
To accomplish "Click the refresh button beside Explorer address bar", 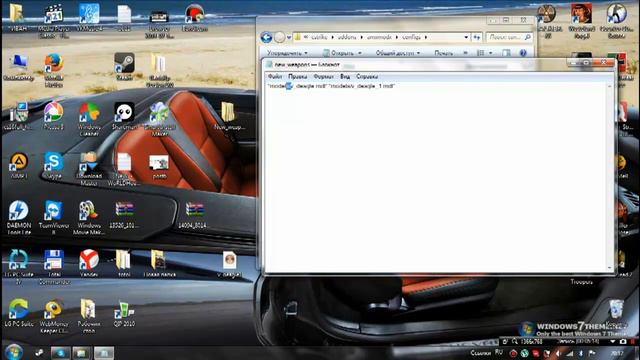I will 477,37.
